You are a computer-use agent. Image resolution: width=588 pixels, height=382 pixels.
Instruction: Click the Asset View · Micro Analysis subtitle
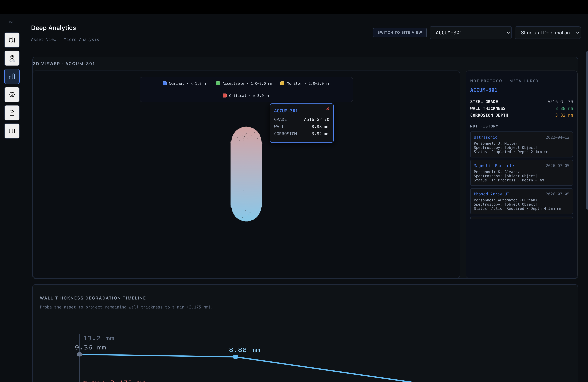pyautogui.click(x=65, y=40)
